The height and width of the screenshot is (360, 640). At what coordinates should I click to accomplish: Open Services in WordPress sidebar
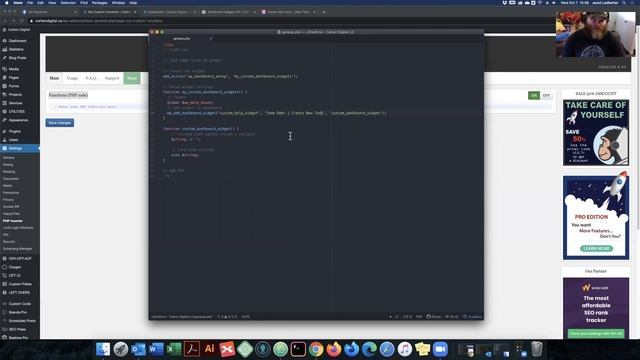16,103
